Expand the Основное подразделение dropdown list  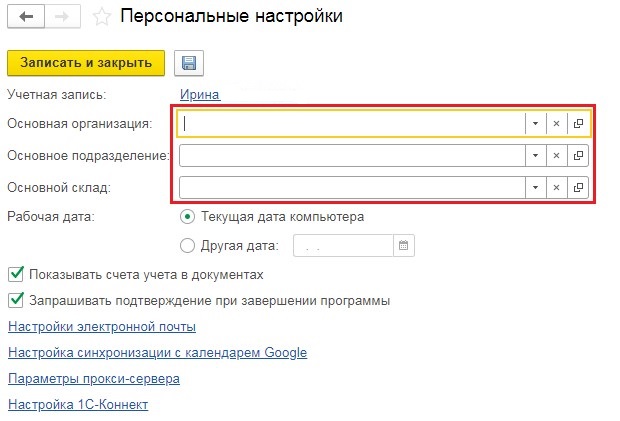point(535,156)
